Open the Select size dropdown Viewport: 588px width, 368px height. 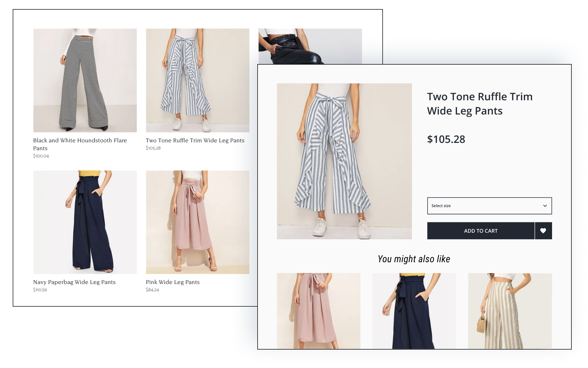[x=483, y=206]
